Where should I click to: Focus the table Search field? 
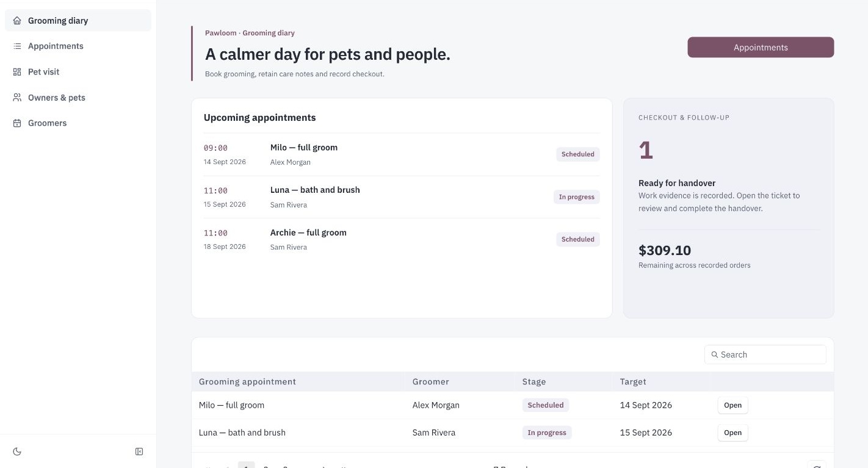pyautogui.click(x=765, y=355)
